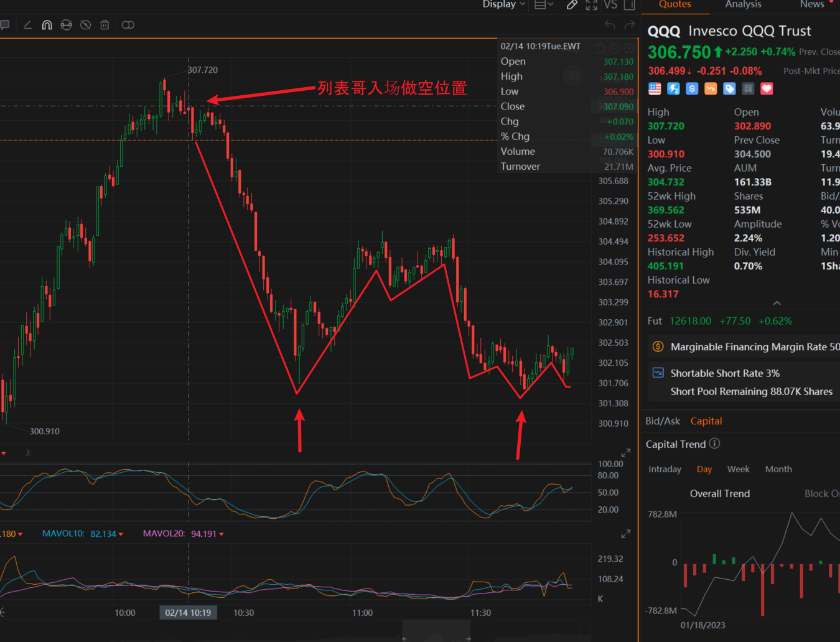Click the 02/14 10:19 time marker

[188, 613]
